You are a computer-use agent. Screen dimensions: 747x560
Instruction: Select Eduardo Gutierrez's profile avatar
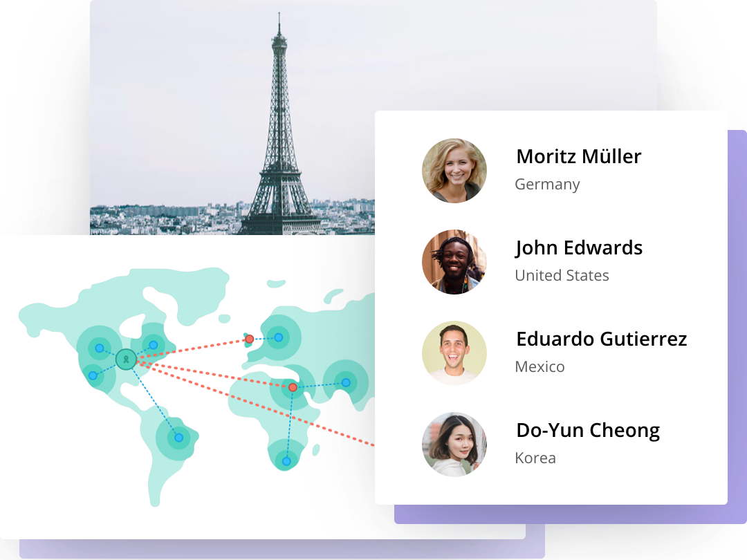[x=454, y=353]
